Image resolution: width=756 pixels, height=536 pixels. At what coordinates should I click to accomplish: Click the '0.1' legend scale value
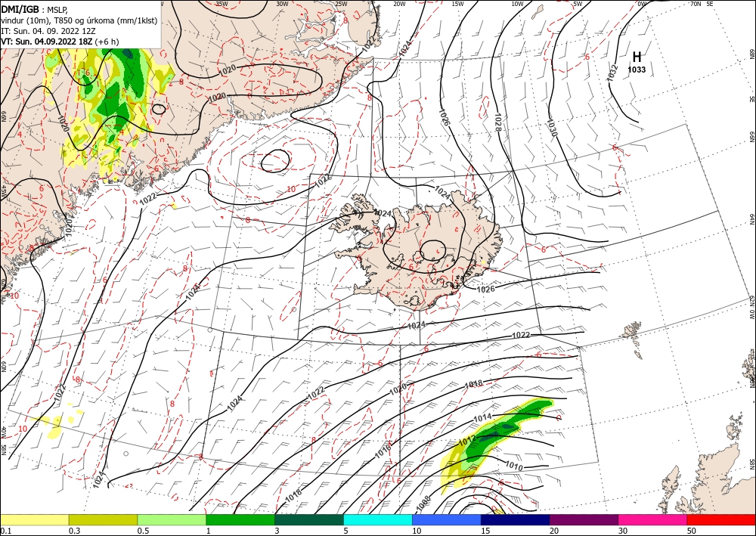pos(6,530)
